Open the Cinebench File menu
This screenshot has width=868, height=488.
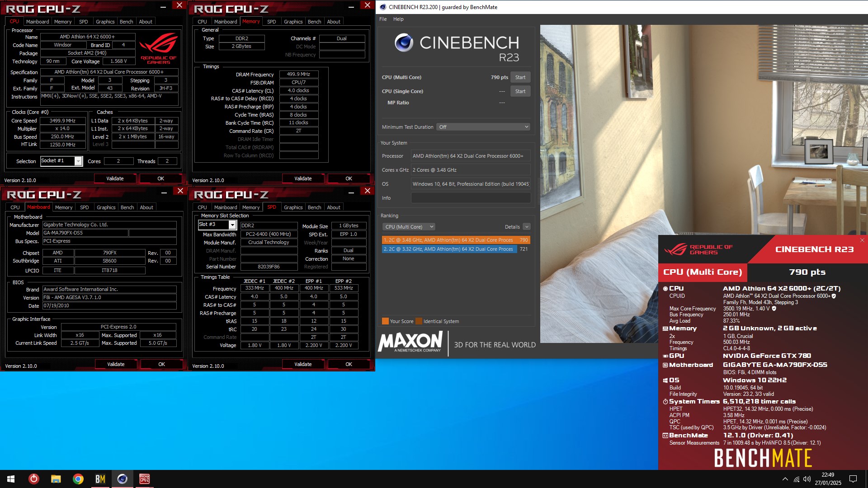coord(383,19)
